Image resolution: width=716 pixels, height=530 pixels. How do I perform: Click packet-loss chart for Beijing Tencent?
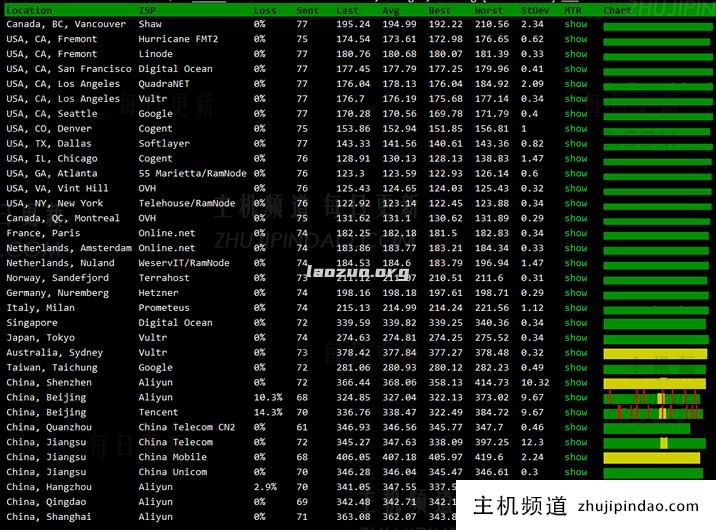point(653,413)
